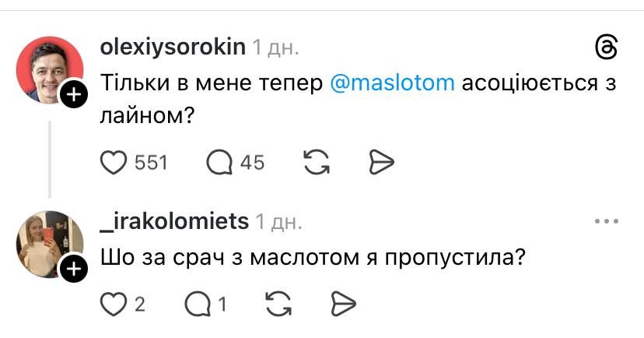Reply to _irakolomiets's comment via the bubble icon

tap(198, 304)
